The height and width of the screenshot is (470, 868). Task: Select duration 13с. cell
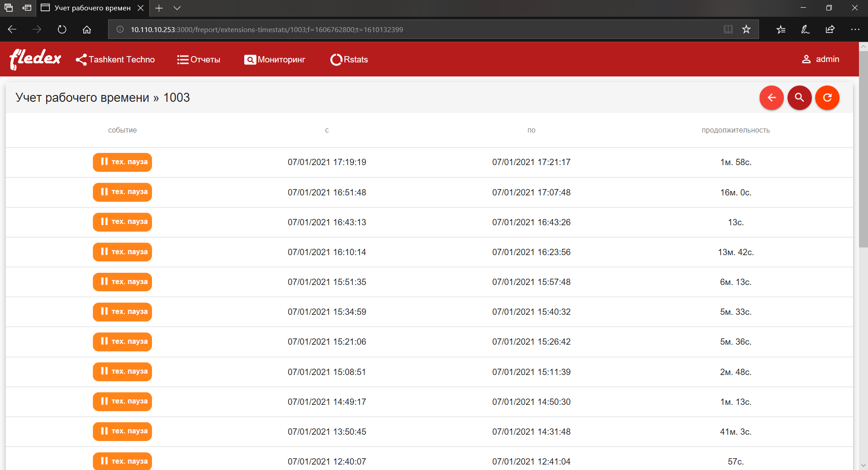[735, 222]
